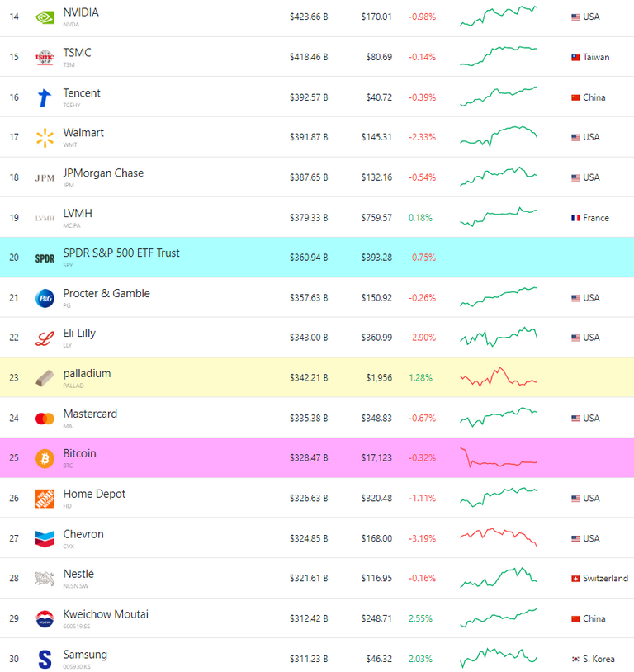The image size is (634, 672).
Task: Click the Walmart price trend sparkline
Action: pyautogui.click(x=499, y=137)
